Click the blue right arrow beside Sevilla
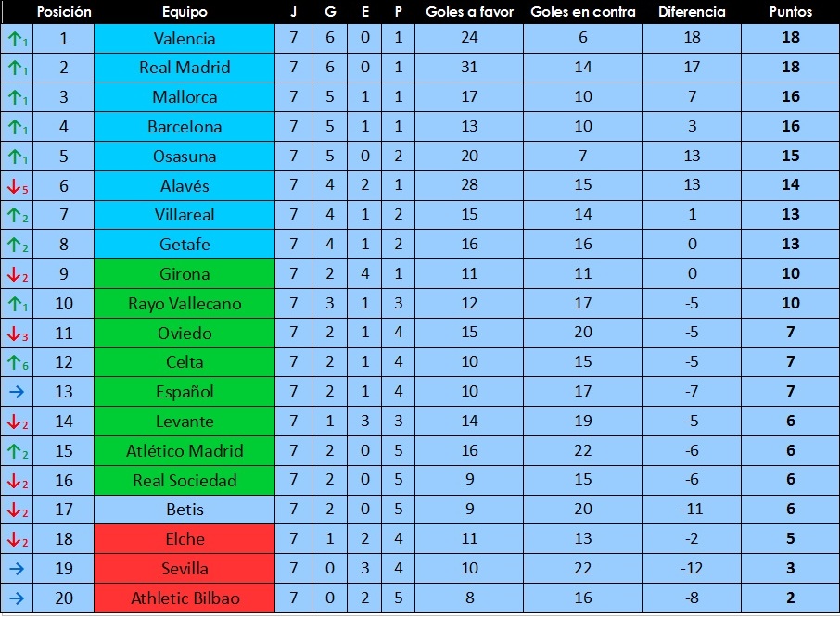This screenshot has width=840, height=617. coord(16,569)
